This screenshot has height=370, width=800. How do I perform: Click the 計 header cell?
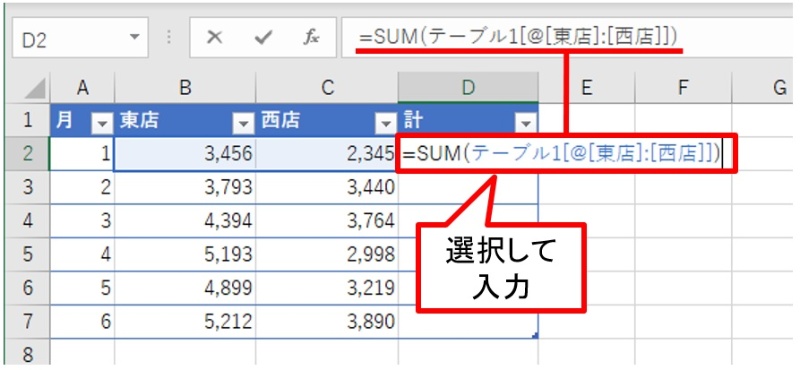click(x=468, y=120)
